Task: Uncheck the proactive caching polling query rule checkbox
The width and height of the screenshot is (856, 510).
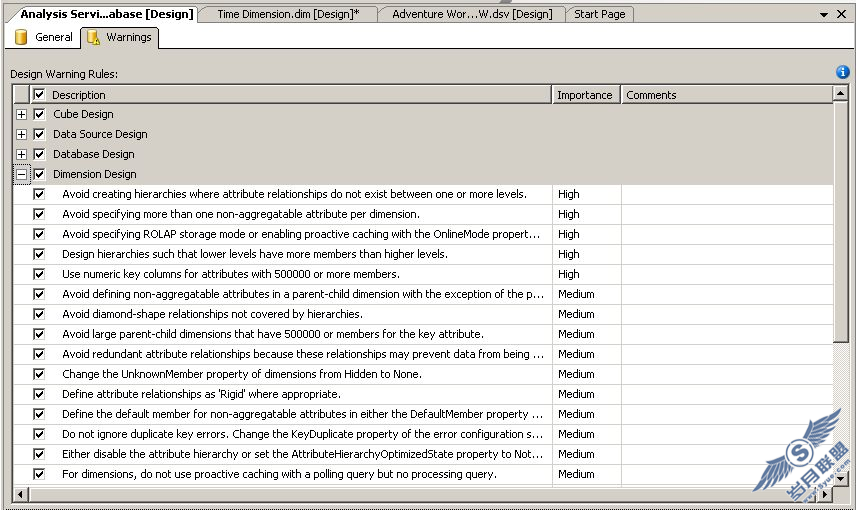Action: (39, 474)
